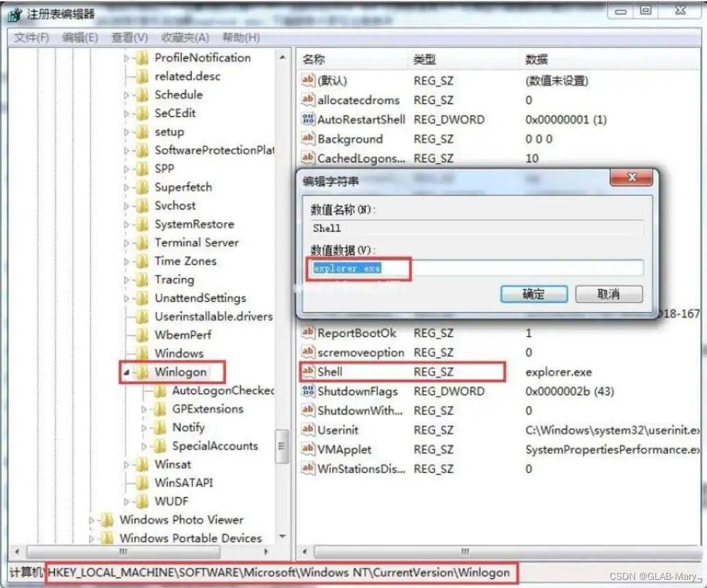Screen dimensions: 707x588
Task: Select the Userinit registry value icon
Action: tap(308, 431)
